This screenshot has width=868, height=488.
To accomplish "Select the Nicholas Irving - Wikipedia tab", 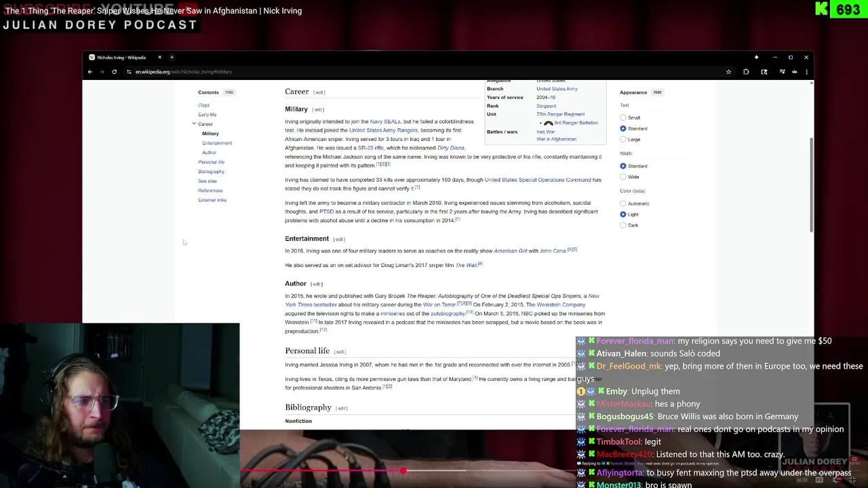I will [124, 58].
